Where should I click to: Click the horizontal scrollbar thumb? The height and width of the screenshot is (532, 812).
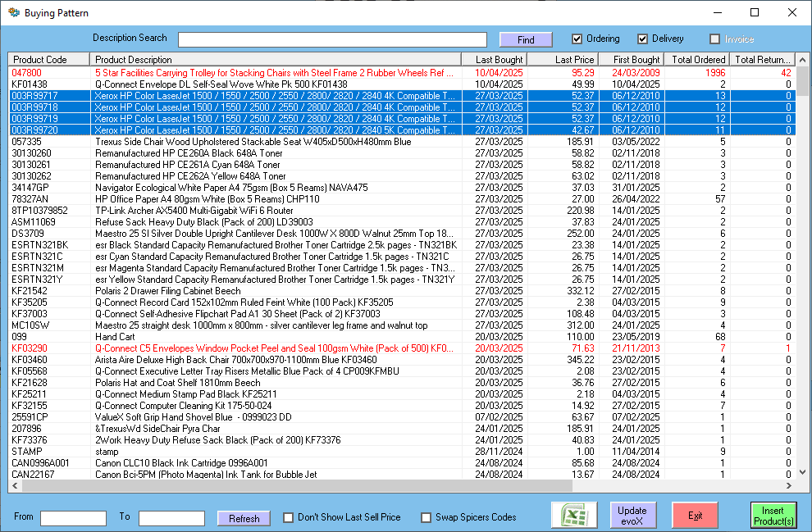pyautogui.click(x=297, y=485)
